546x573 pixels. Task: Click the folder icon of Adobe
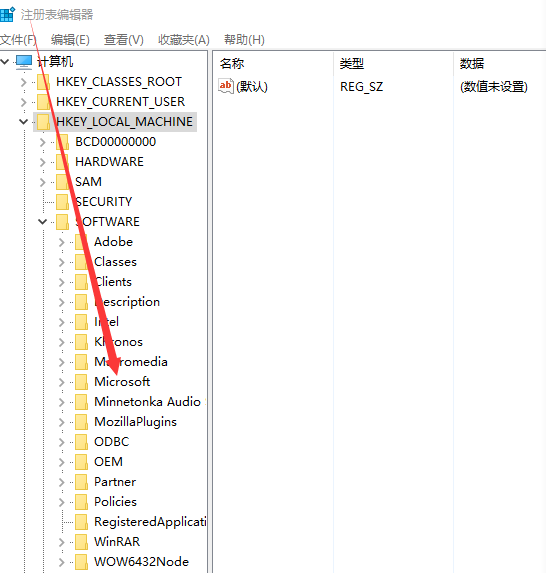point(81,242)
